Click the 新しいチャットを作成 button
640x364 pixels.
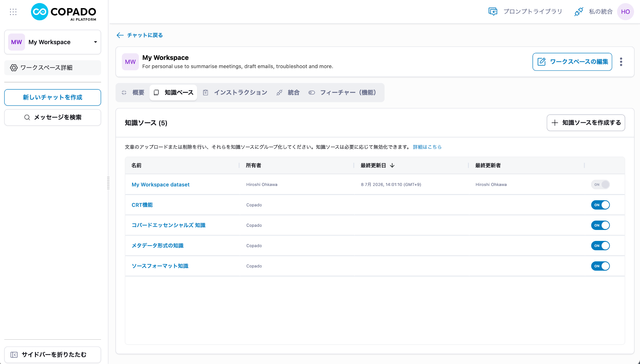(52, 97)
